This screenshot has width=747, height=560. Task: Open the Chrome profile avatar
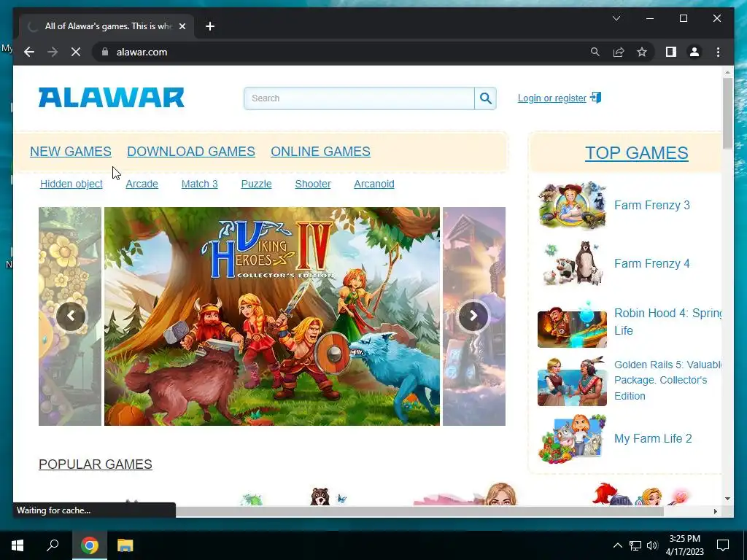coord(694,52)
